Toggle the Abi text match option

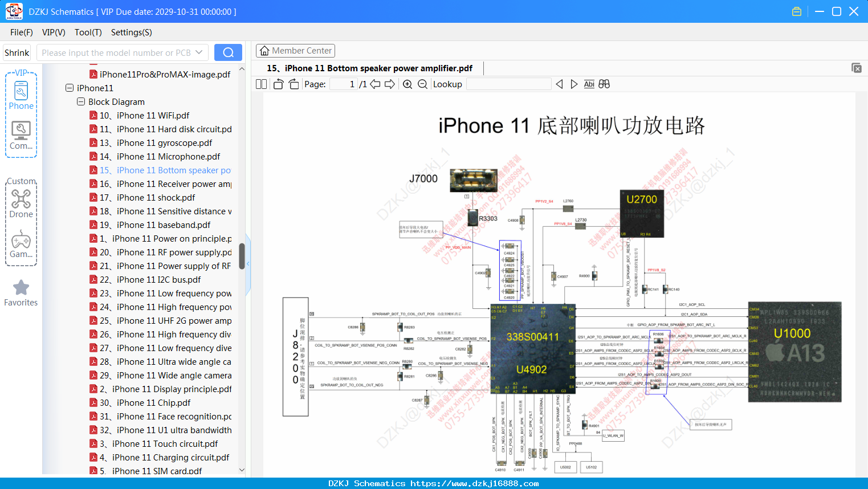tap(589, 84)
